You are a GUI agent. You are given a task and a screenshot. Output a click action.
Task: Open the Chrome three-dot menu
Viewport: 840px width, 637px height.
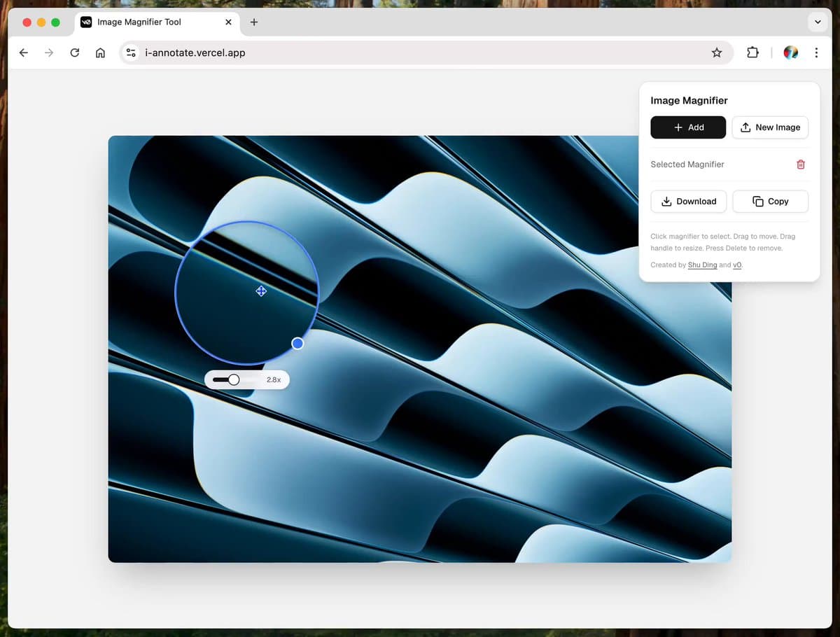click(x=815, y=52)
